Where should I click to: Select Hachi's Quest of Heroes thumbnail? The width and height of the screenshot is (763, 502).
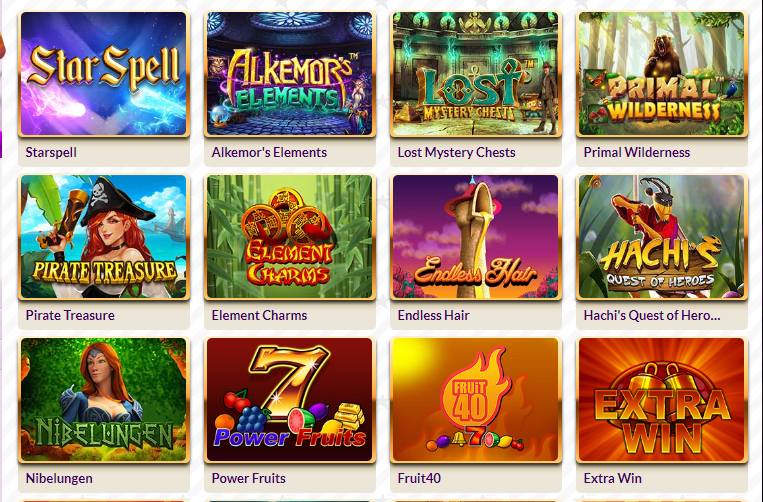click(661, 237)
